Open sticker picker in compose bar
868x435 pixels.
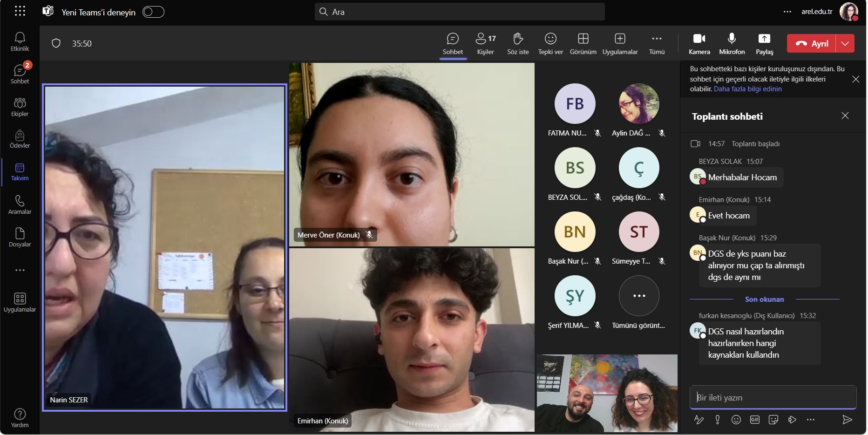click(x=773, y=420)
